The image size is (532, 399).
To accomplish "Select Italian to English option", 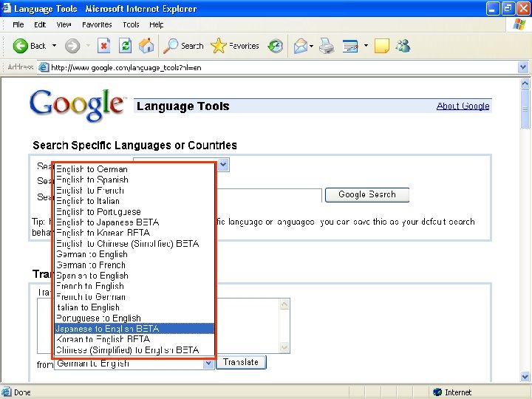I will (134, 307).
